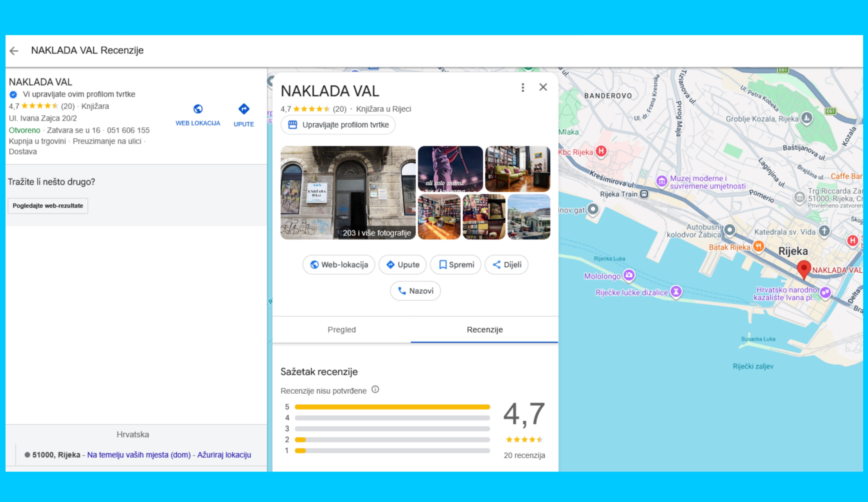Click the 2-star rating bar

pyautogui.click(x=392, y=440)
